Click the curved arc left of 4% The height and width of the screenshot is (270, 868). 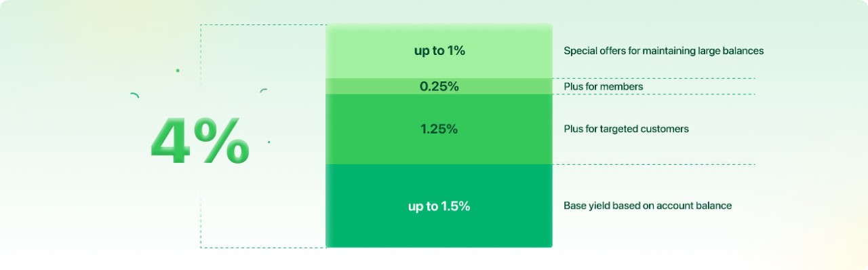(x=134, y=96)
